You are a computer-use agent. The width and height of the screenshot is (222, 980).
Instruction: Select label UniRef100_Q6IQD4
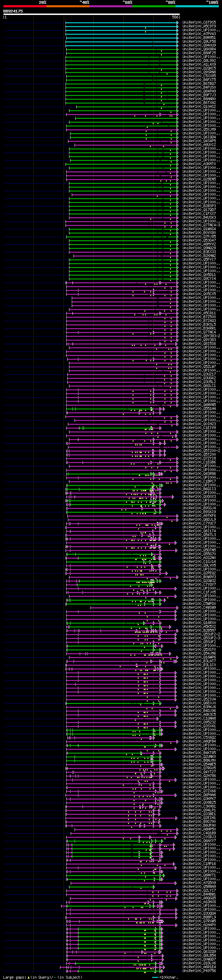tap(199, 137)
